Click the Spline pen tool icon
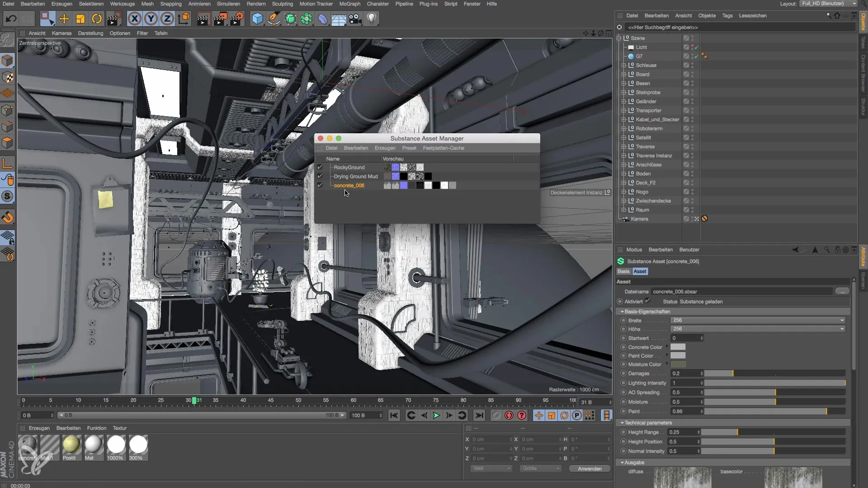The height and width of the screenshot is (488, 868). coord(274,19)
